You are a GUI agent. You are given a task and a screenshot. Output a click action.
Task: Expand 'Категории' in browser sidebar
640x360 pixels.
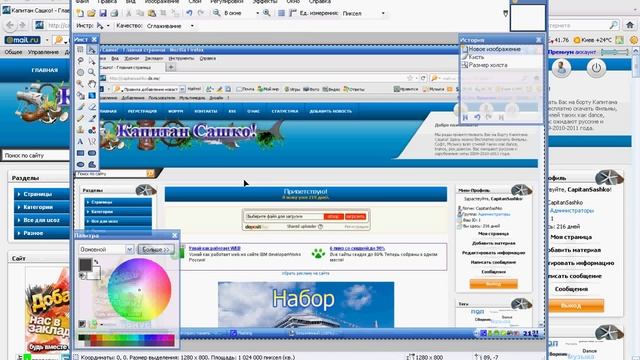coord(41,207)
